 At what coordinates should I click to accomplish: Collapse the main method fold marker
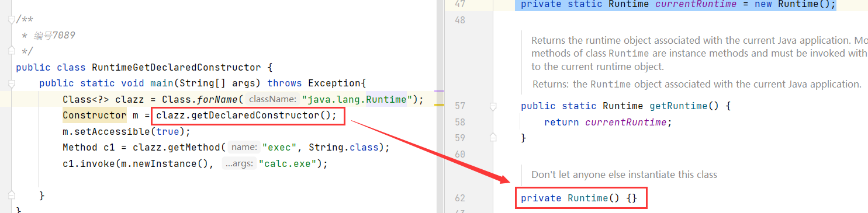coord(11,83)
